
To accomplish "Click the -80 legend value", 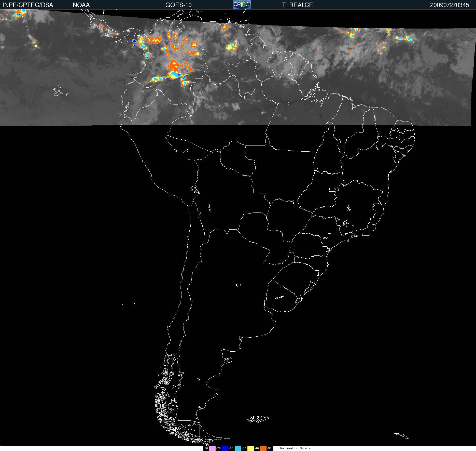I will [x=206, y=448].
